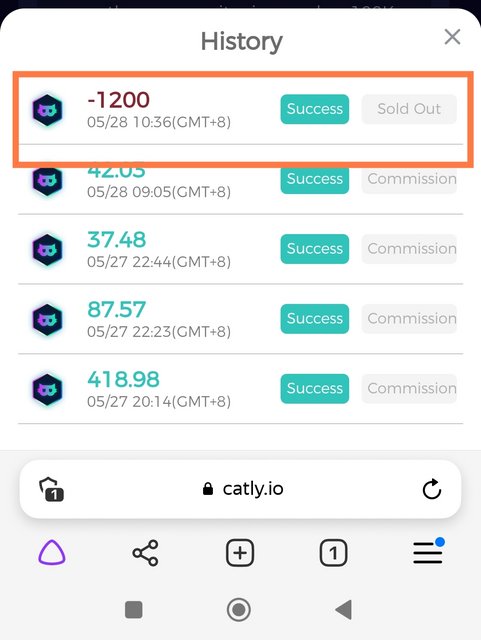Tap Success badge on the 418.98 entry
The image size is (481, 640).
click(x=315, y=389)
